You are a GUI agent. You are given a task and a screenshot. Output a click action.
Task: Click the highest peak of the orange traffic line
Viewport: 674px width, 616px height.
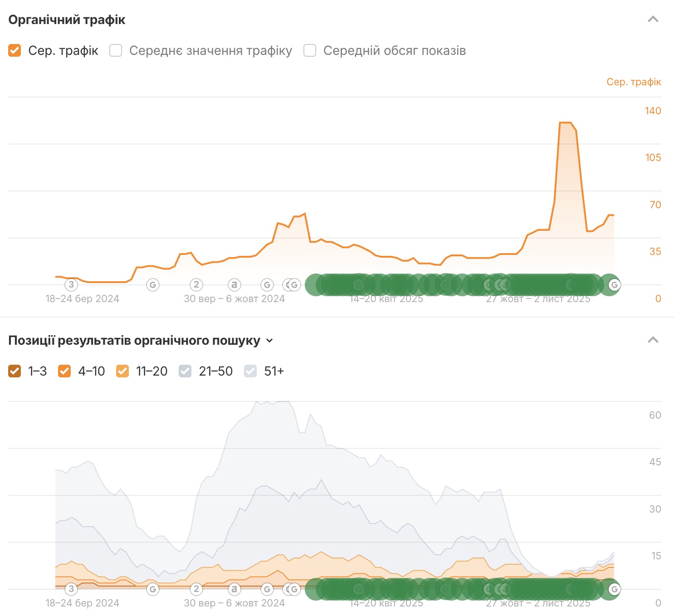(565, 122)
